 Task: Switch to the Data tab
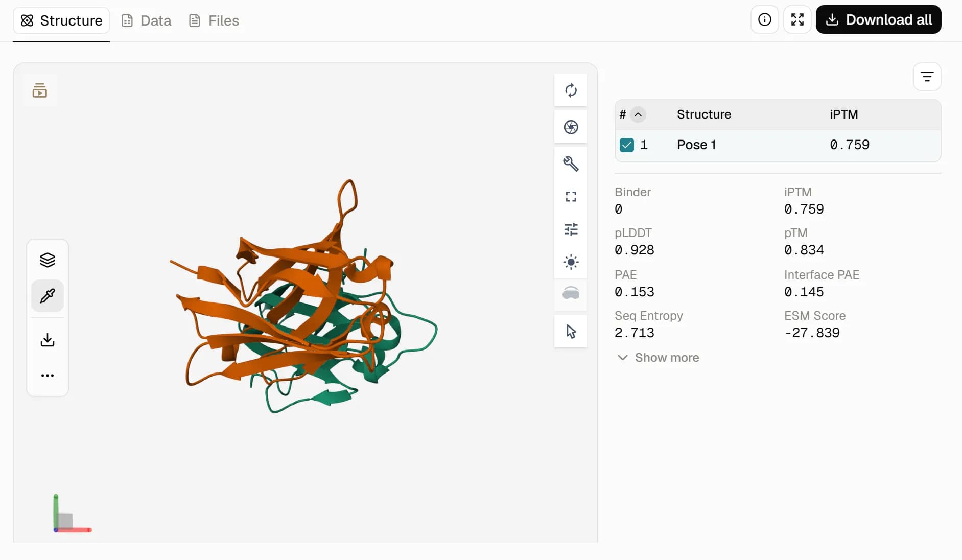pyautogui.click(x=146, y=20)
